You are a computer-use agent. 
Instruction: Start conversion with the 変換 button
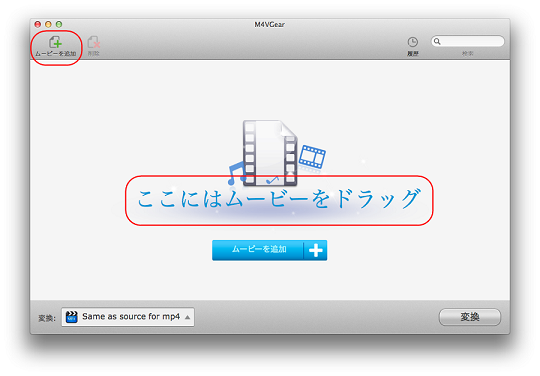470,317
